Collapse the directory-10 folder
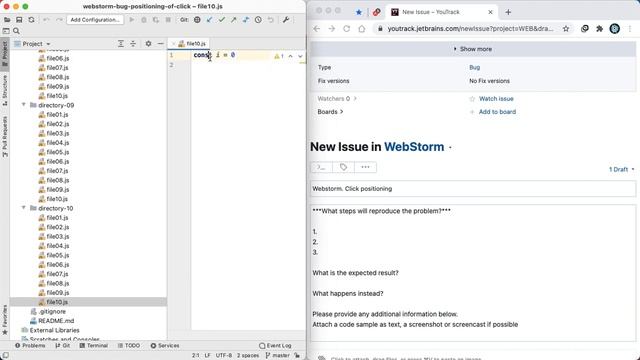 (x=24, y=208)
